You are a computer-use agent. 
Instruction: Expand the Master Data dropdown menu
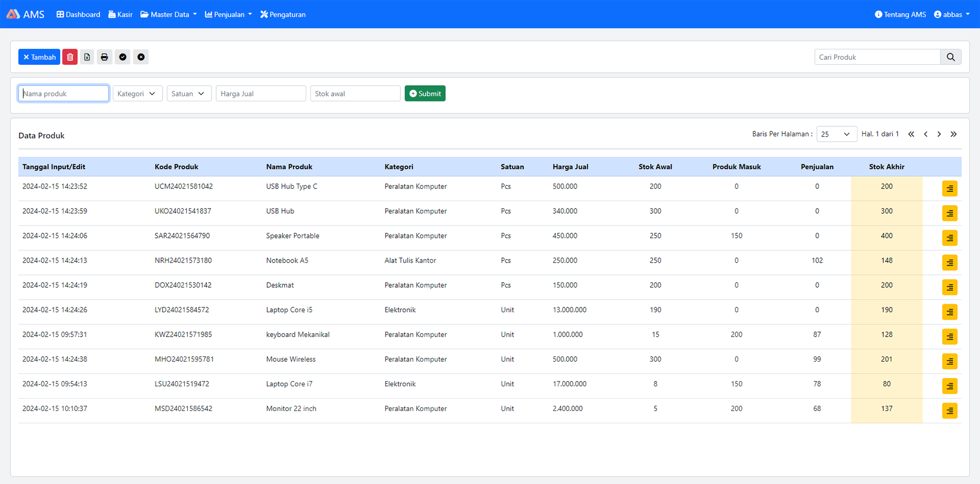pos(169,14)
